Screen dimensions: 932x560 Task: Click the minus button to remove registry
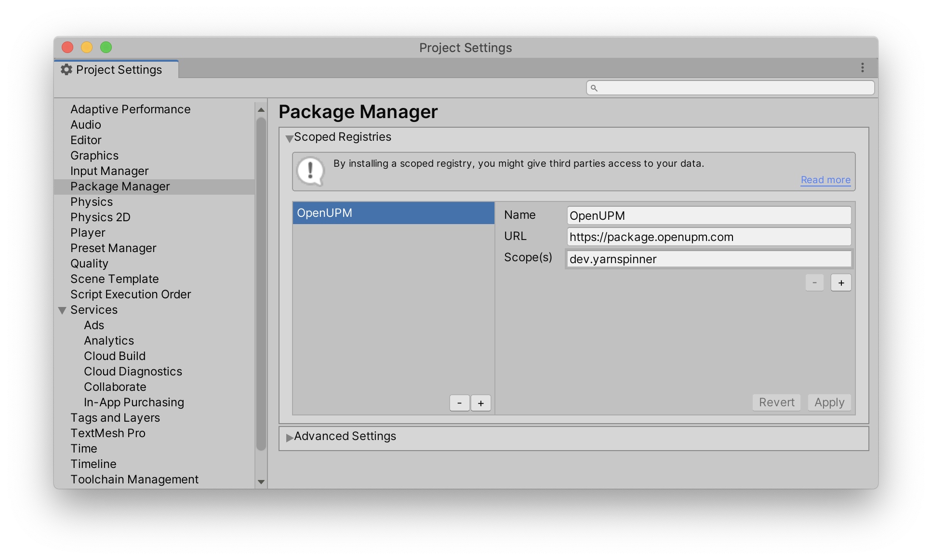click(x=459, y=403)
